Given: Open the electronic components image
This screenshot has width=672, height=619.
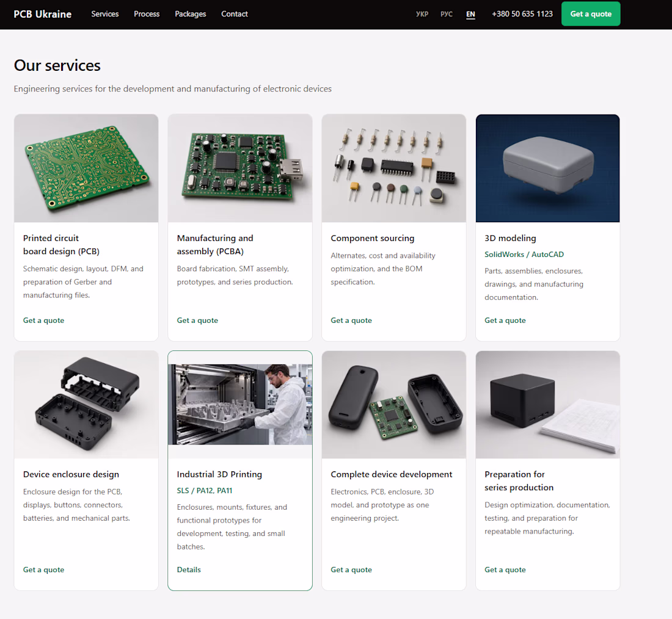Looking at the screenshot, I should click(x=394, y=168).
